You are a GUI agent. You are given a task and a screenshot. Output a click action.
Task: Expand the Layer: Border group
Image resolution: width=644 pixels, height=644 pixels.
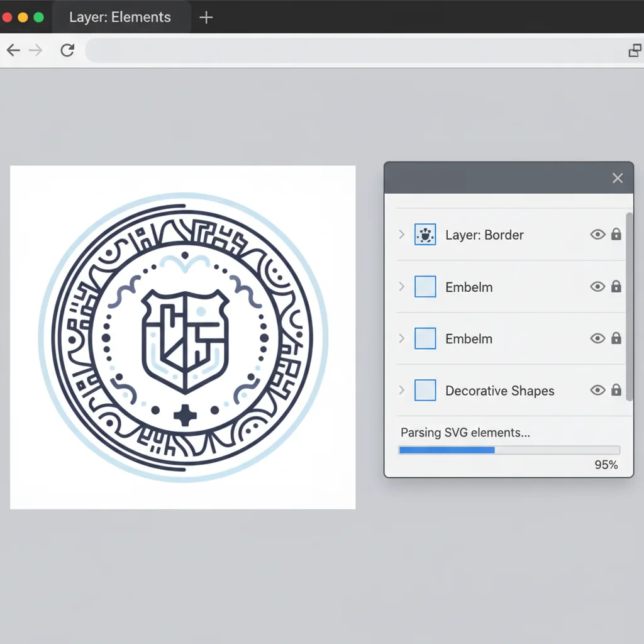pos(401,235)
